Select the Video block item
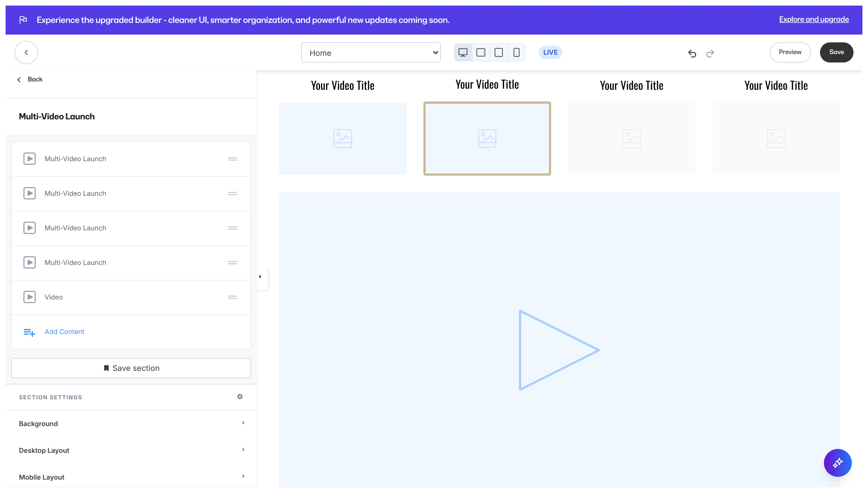This screenshot has width=868, height=493. [54, 297]
